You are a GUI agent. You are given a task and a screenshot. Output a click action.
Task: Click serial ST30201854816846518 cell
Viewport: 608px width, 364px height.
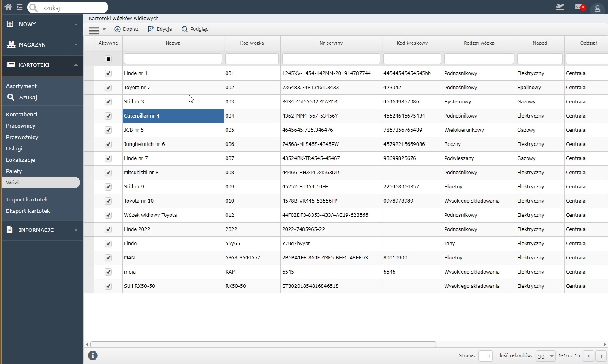331,286
